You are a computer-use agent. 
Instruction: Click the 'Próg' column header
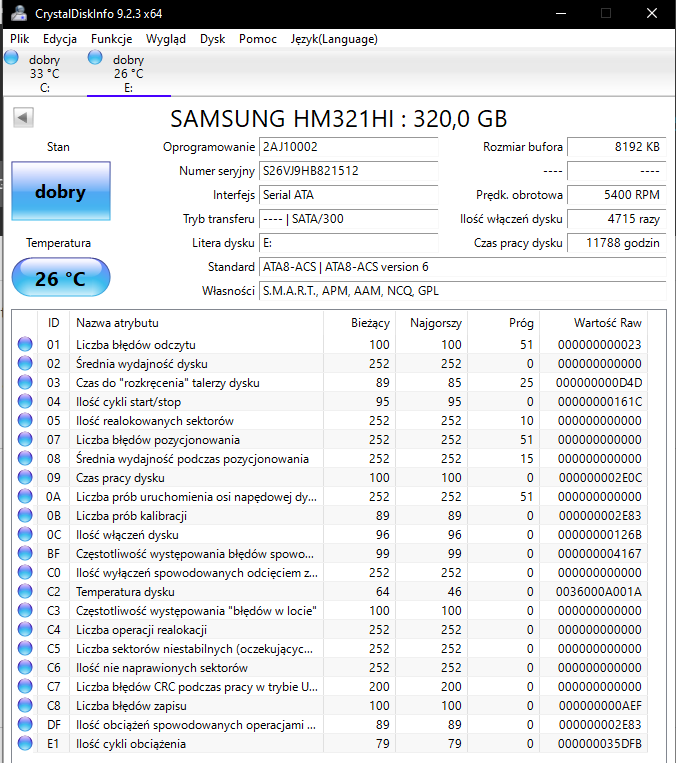(503, 323)
